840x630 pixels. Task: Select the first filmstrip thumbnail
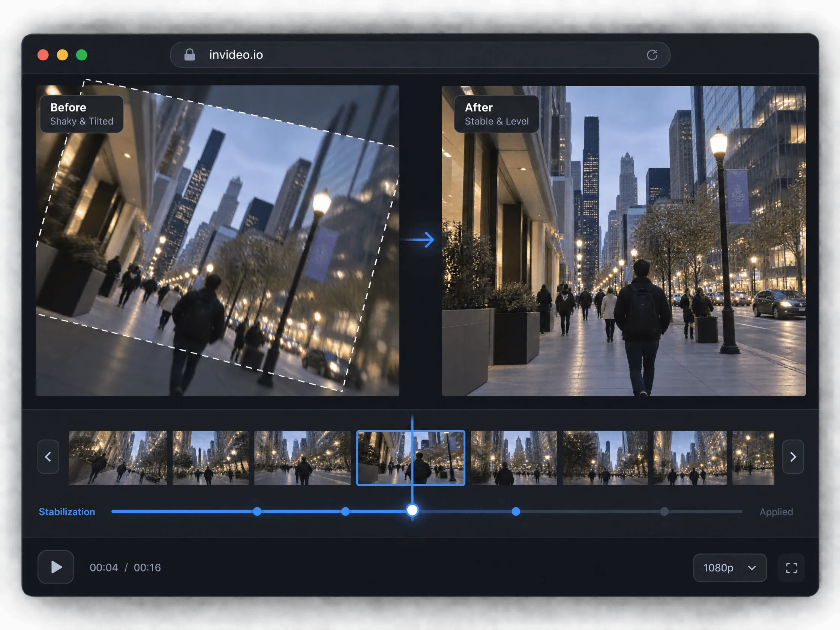[118, 457]
